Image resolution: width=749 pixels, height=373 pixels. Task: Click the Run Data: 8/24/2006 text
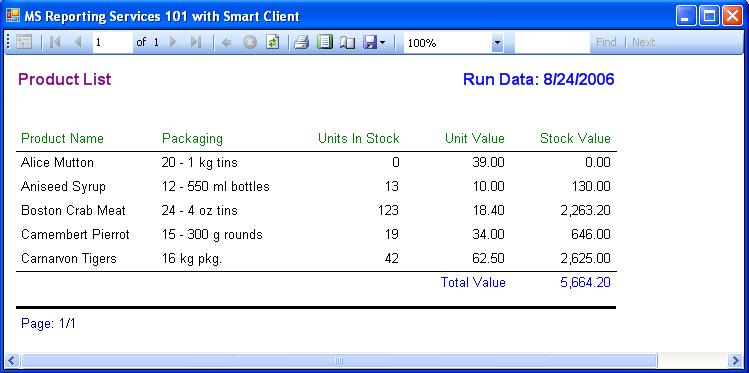[x=539, y=79]
